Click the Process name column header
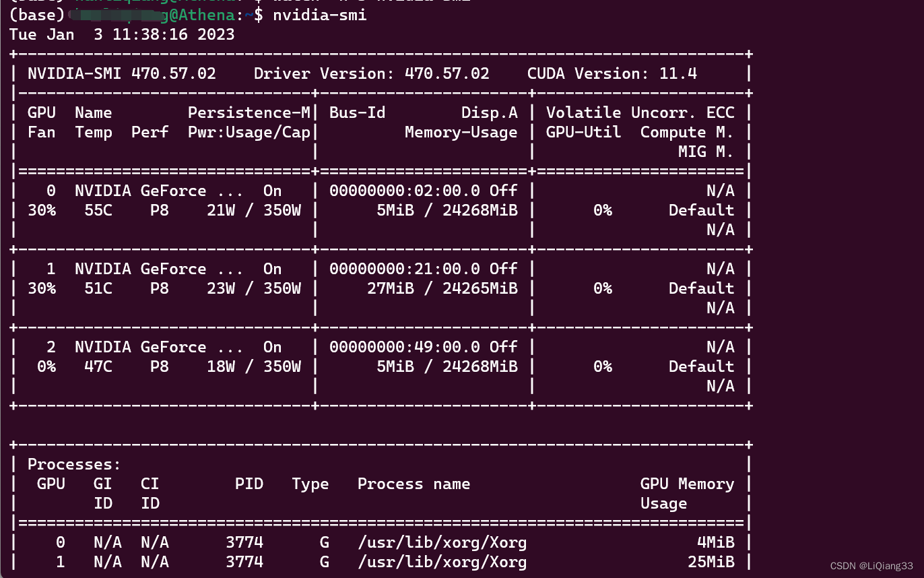The image size is (924, 578). [x=414, y=484]
